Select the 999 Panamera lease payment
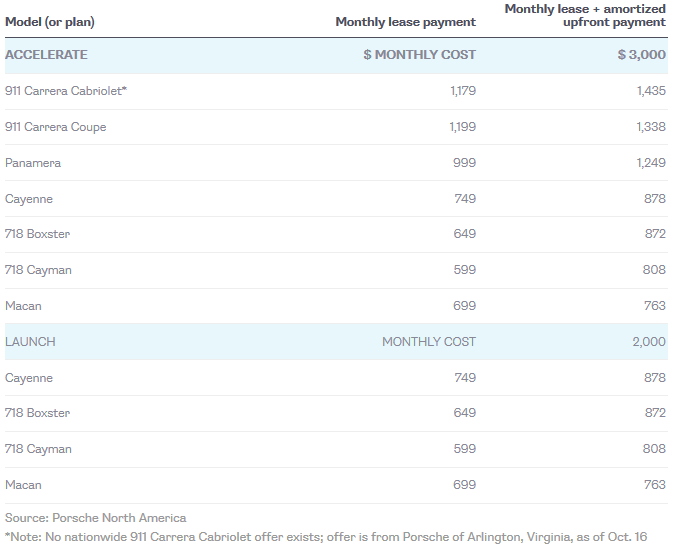This screenshot has height=555, width=680. (x=464, y=163)
